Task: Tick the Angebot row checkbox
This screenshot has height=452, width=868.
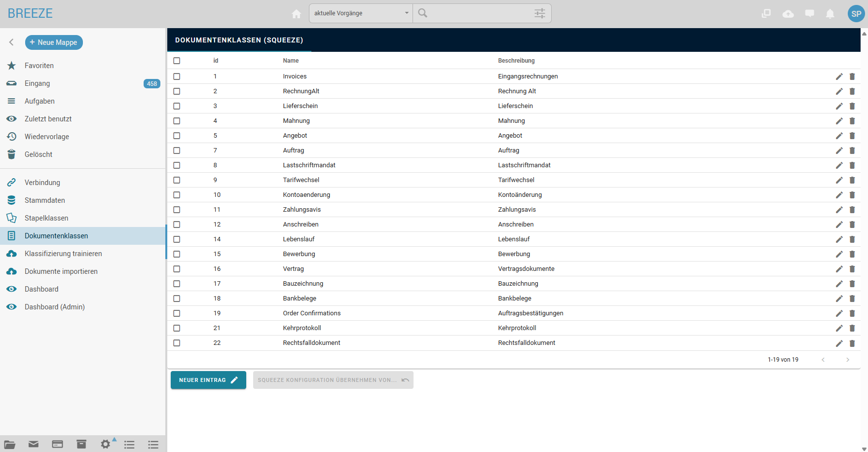Action: (x=177, y=136)
